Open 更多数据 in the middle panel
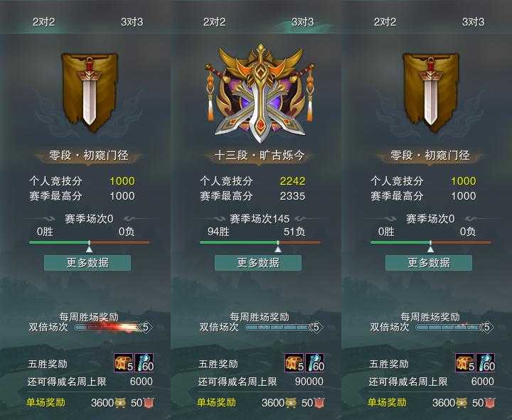The width and height of the screenshot is (512, 420). point(258,263)
